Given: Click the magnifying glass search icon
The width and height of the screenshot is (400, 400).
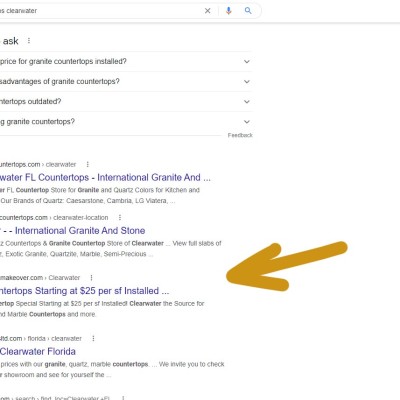Looking at the screenshot, I should coord(248,11).
